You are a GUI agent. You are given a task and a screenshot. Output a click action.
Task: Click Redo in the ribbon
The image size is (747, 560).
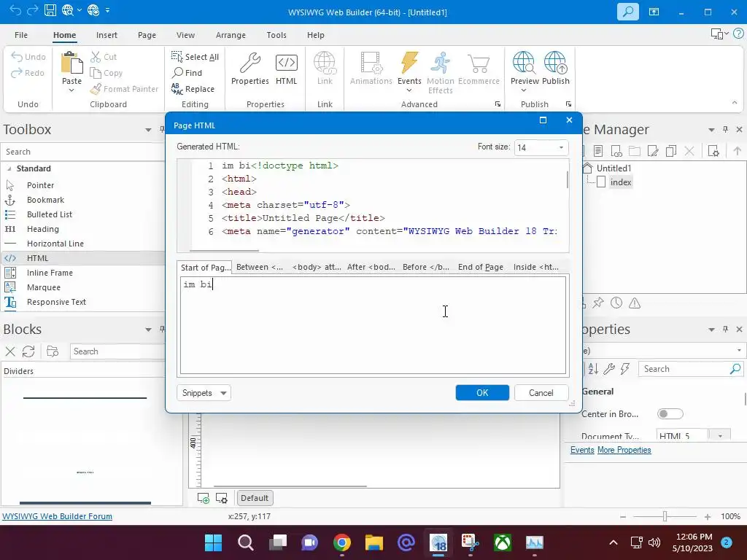point(28,73)
